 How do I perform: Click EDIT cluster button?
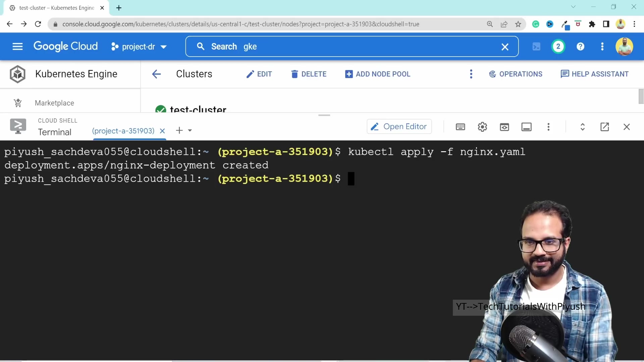tap(259, 74)
